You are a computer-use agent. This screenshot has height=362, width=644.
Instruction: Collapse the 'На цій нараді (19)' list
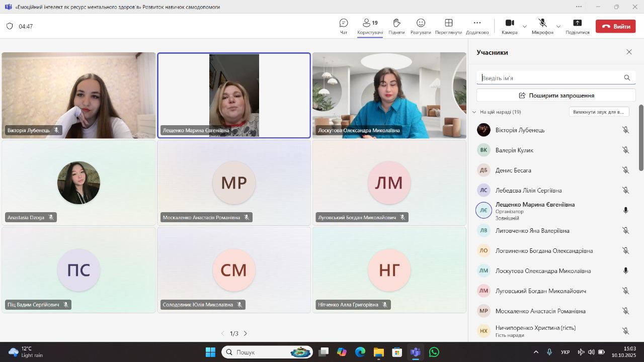(x=474, y=112)
